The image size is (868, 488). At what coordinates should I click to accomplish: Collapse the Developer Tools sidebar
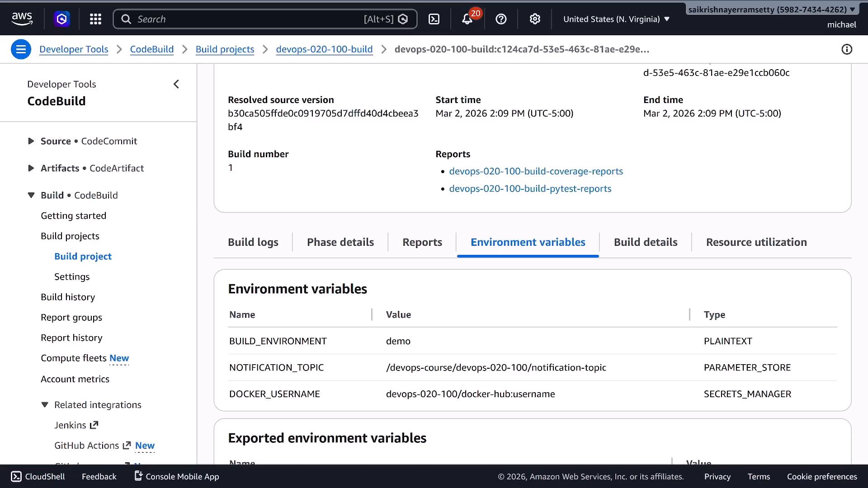coord(176,84)
